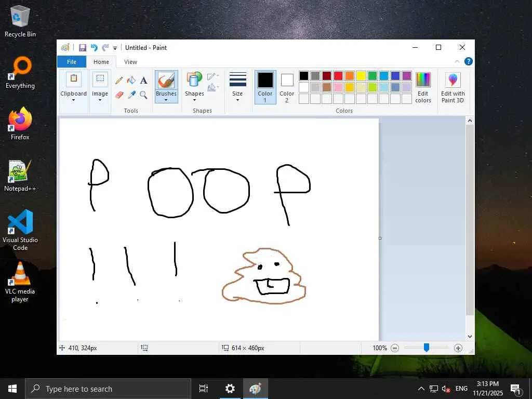Click the Windows Start button
This screenshot has height=399, width=532.
pos(12,389)
